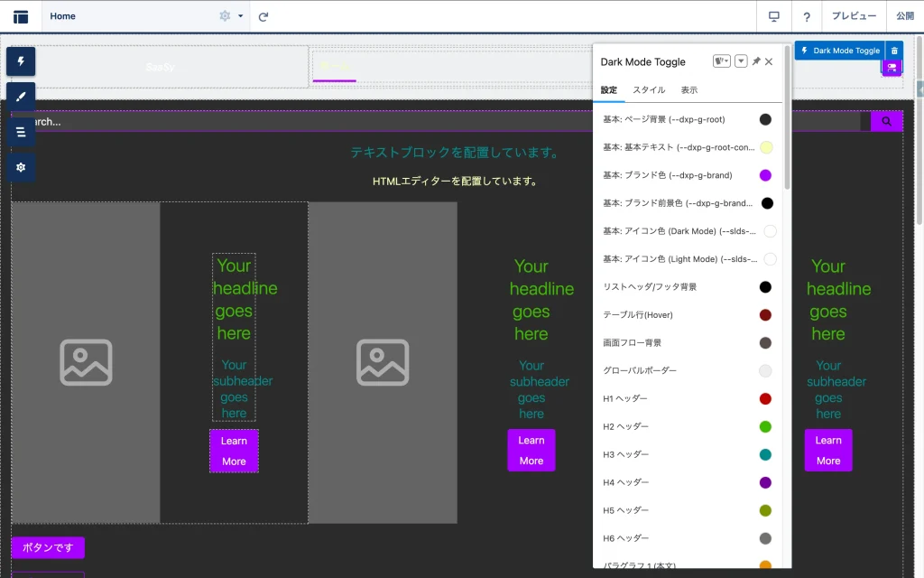Close the Dark Mode Toggle panel
This screenshot has width=924, height=578.
[x=769, y=61]
